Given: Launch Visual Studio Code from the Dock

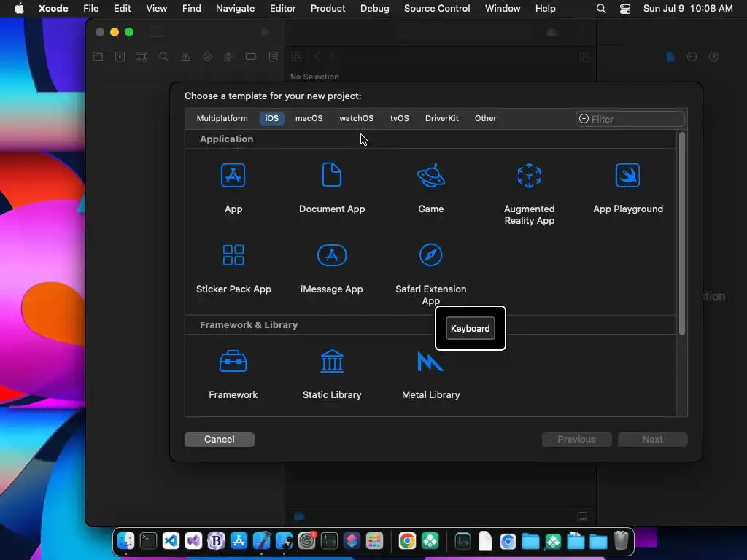Looking at the screenshot, I should 171,540.
